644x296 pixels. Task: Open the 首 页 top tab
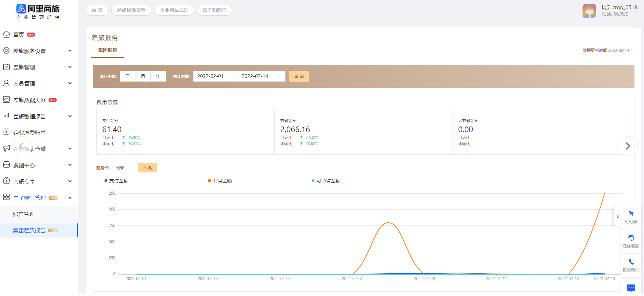97,10
